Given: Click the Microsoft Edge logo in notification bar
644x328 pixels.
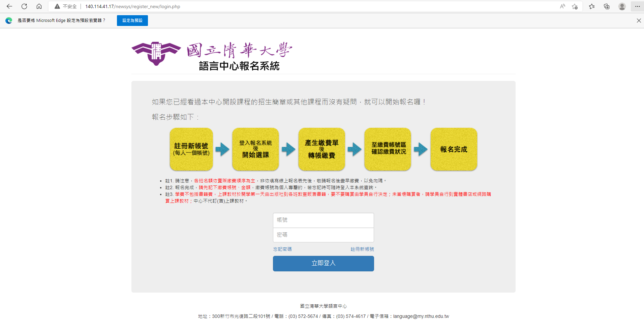Looking at the screenshot, I should coord(9,21).
